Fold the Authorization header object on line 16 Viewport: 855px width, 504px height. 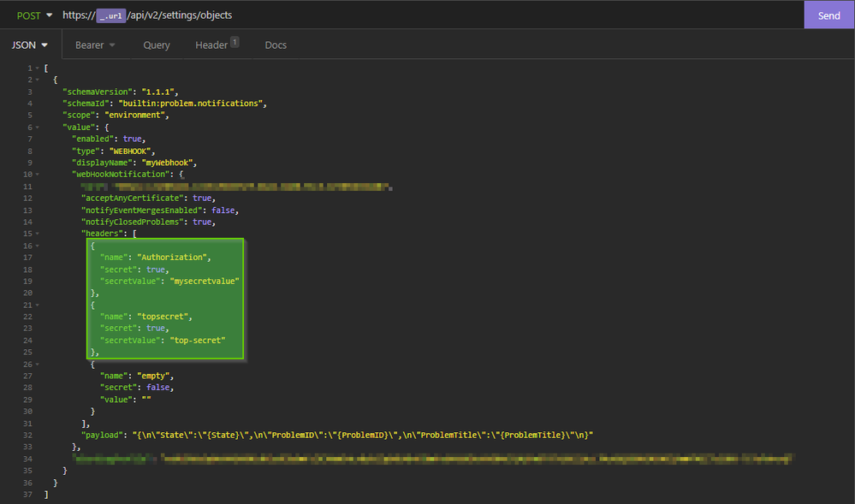pos(37,246)
